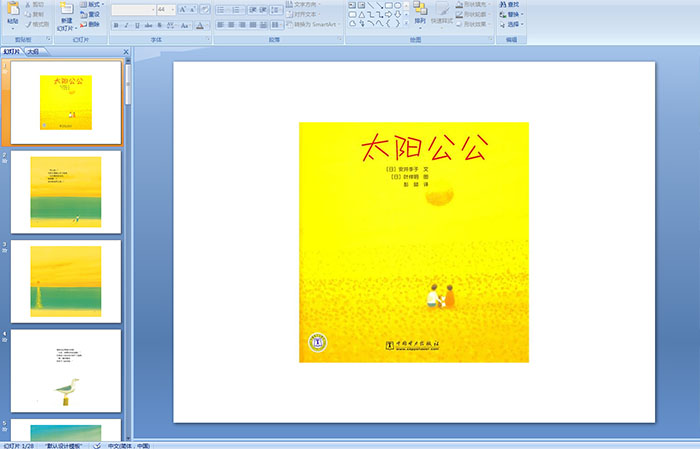The image size is (700, 449).
Task: Open the Change Case (Aa) dropdown
Action: pyautogui.click(x=185, y=25)
